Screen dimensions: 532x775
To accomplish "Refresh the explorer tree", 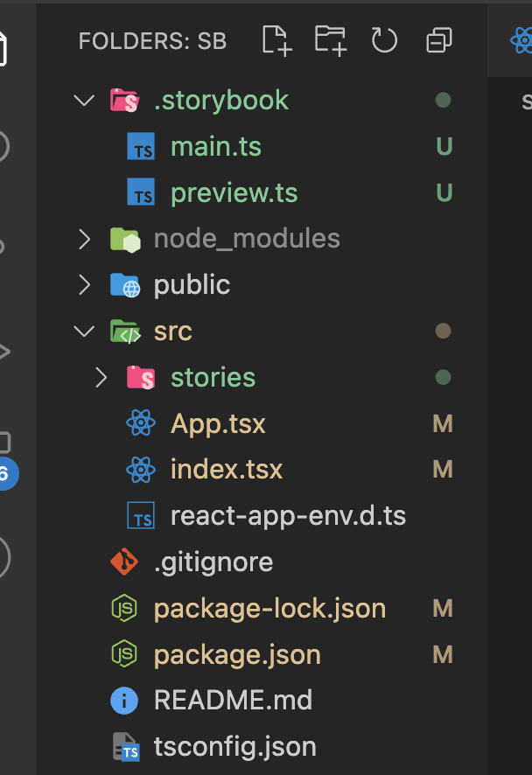I will click(384, 40).
